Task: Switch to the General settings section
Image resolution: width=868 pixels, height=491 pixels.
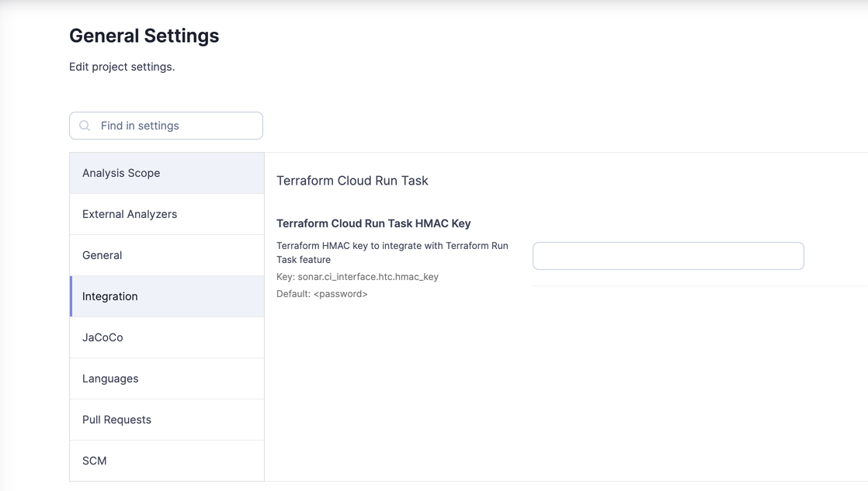Action: (102, 254)
